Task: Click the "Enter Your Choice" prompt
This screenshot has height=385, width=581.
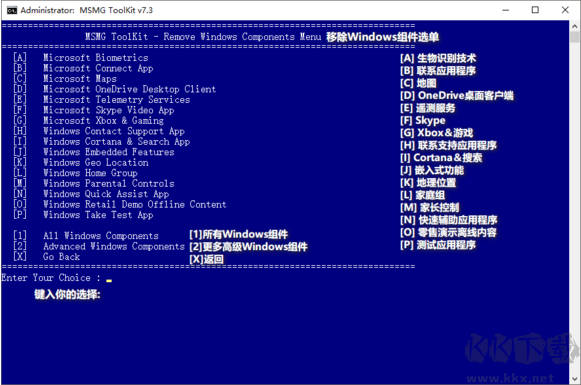Action: [x=51, y=278]
